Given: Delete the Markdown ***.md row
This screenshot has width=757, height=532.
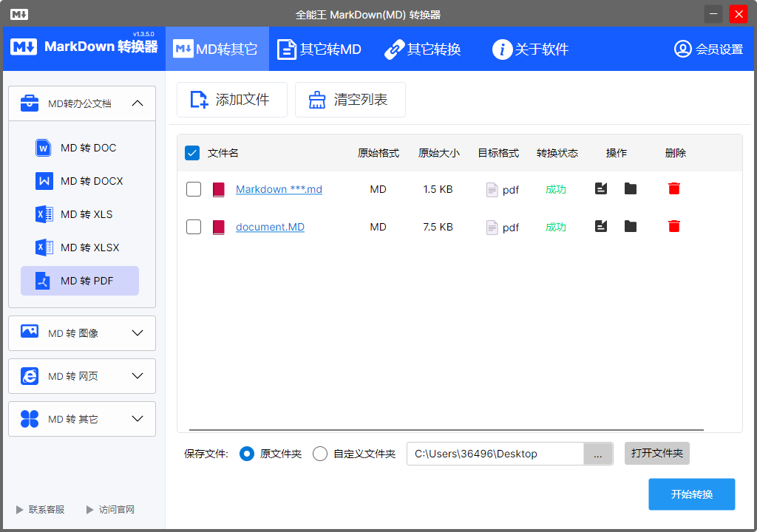Looking at the screenshot, I should click(x=674, y=188).
